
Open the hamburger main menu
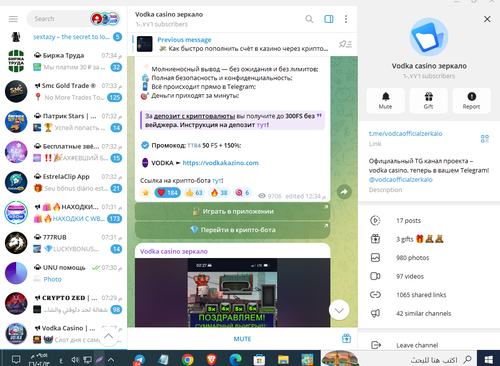[x=13, y=19]
